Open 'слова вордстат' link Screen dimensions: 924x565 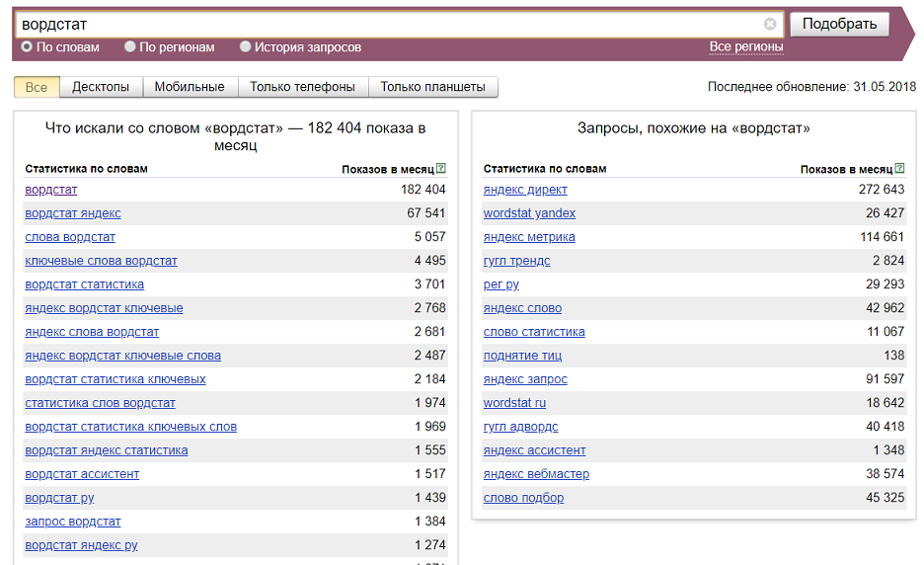pyautogui.click(x=69, y=237)
